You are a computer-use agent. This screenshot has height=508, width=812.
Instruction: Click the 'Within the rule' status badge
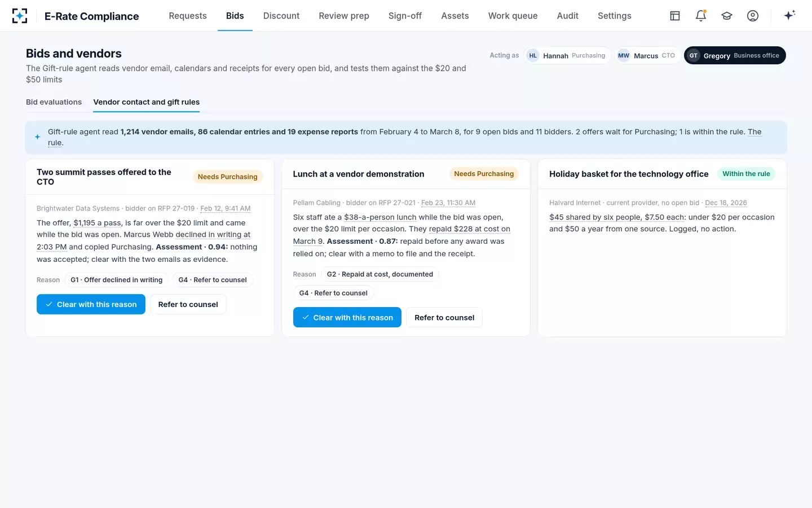[746, 174]
